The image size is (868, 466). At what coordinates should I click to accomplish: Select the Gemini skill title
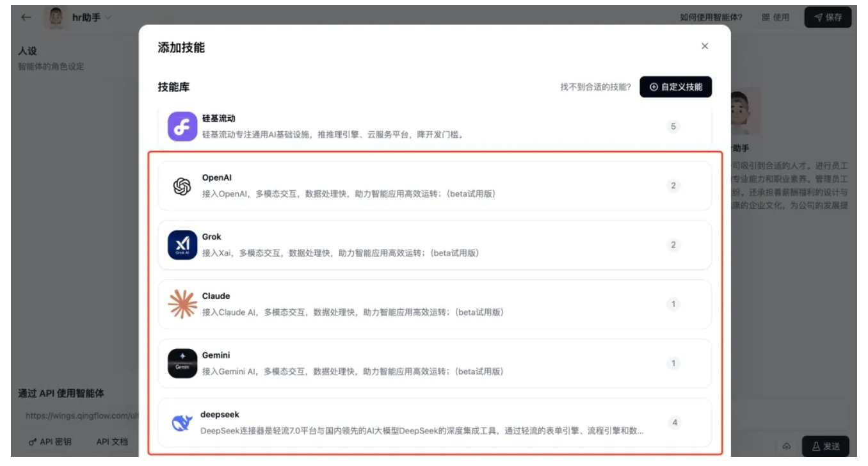[216, 355]
